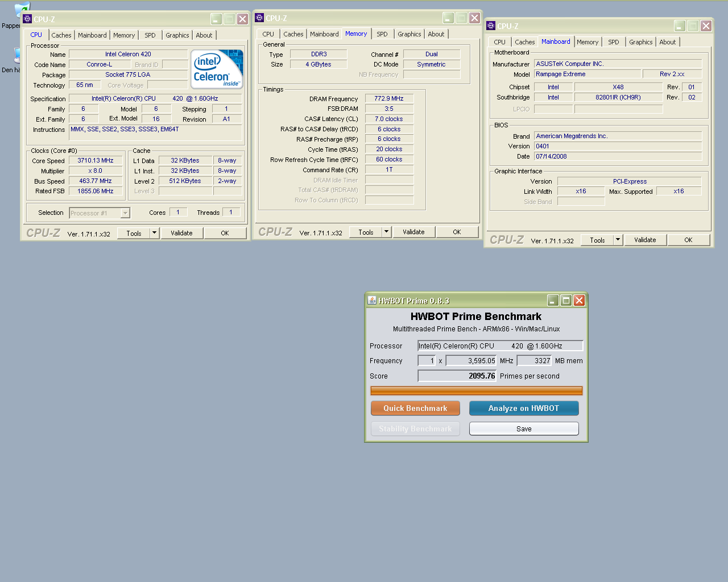Click the 2095.76 score field
The height and width of the screenshot is (582, 728).
tap(457, 376)
